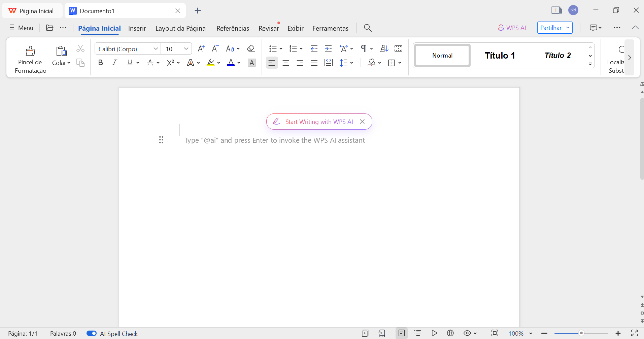This screenshot has height=339, width=644.
Task: Click the outline view icon in status bar
Action: pos(418,333)
